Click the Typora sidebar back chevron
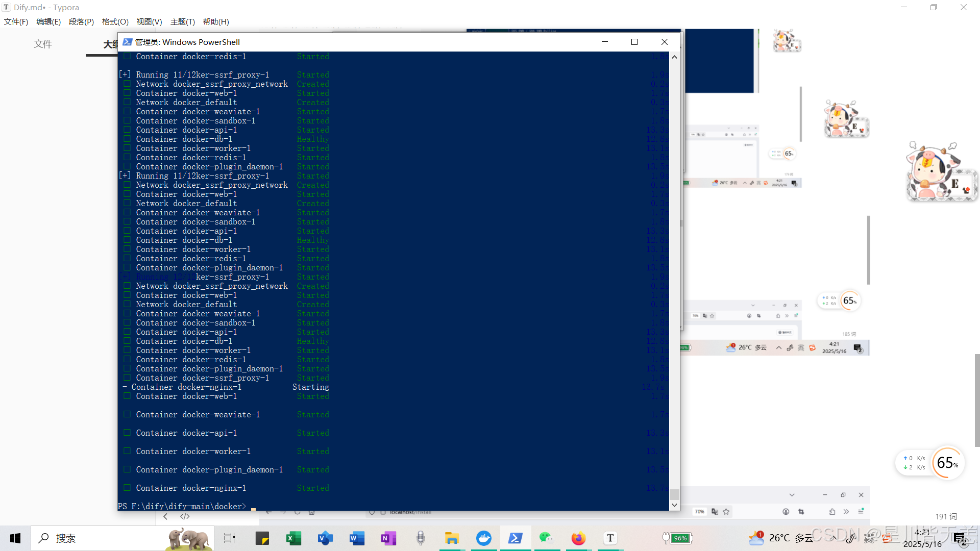The height and width of the screenshot is (551, 980). [x=165, y=516]
